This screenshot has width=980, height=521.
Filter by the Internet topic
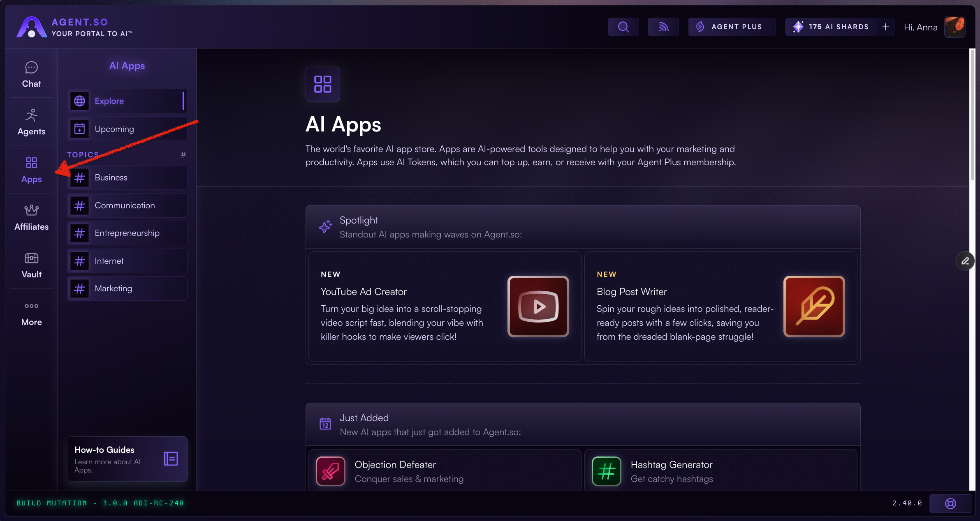(x=127, y=261)
